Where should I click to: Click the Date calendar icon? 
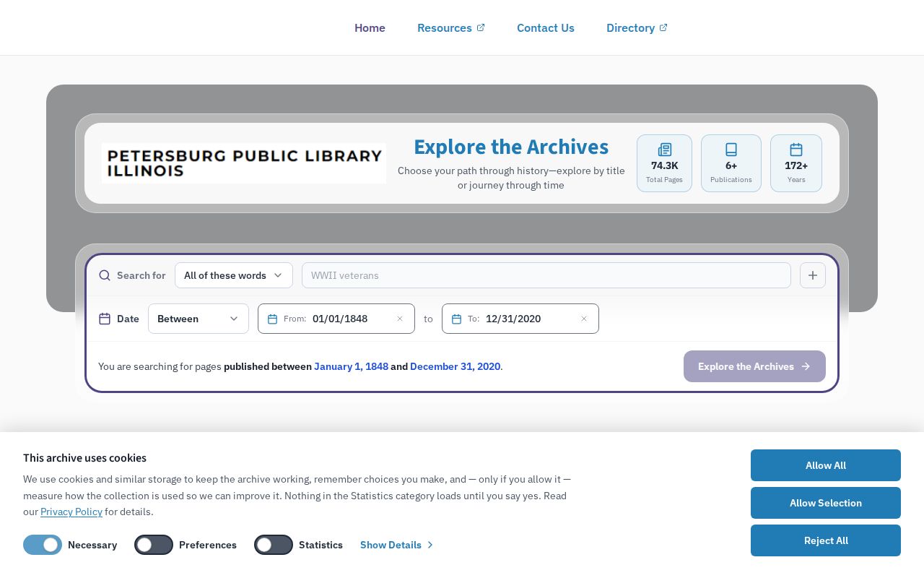[105, 319]
